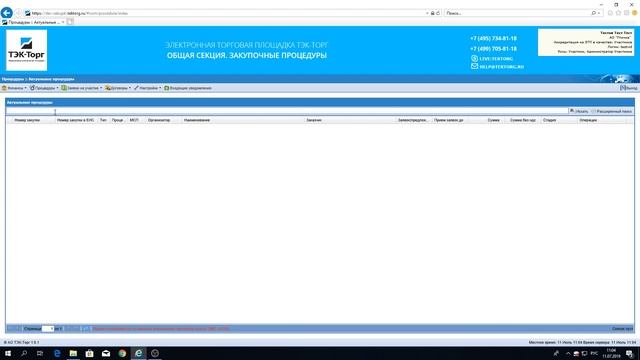
Task: Open browser favorites star icon
Action: [618, 13]
